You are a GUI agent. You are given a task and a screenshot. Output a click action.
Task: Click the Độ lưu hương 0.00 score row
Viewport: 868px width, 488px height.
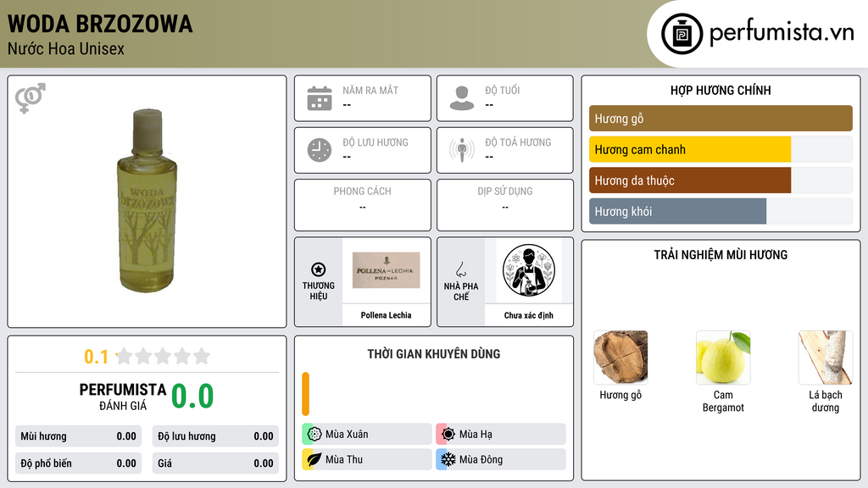point(215,436)
